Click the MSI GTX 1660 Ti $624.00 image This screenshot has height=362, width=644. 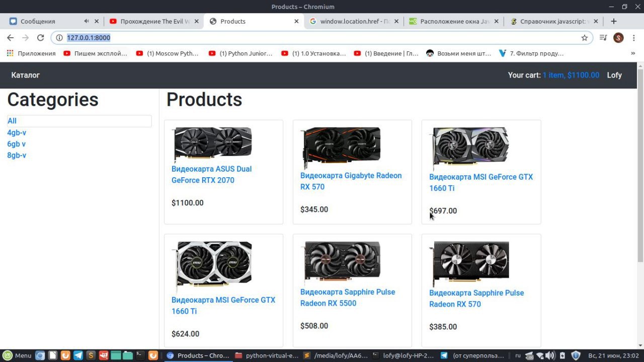212,267
